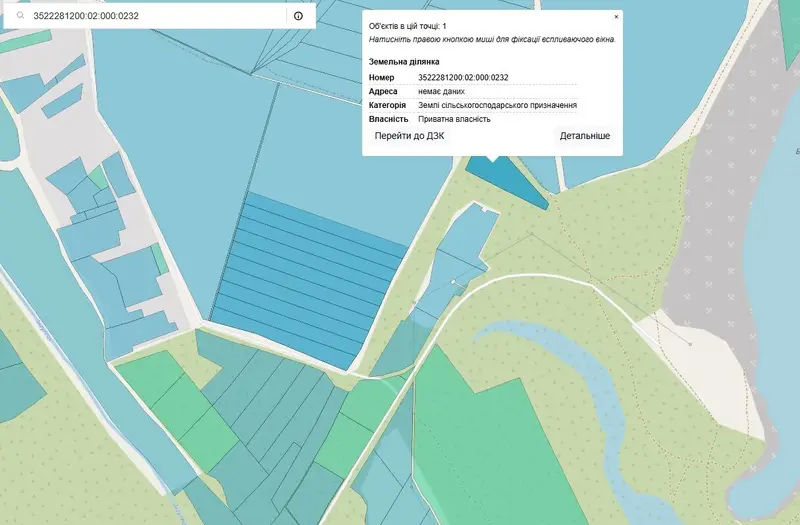Viewport: 800px width, 525px height.
Task: Click the magnifier search icon
Action: click(x=20, y=15)
